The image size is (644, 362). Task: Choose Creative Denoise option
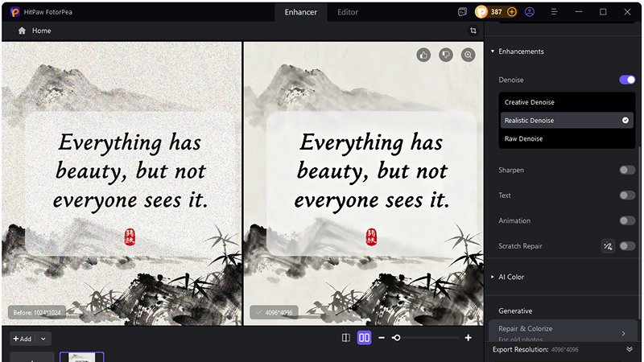point(529,102)
